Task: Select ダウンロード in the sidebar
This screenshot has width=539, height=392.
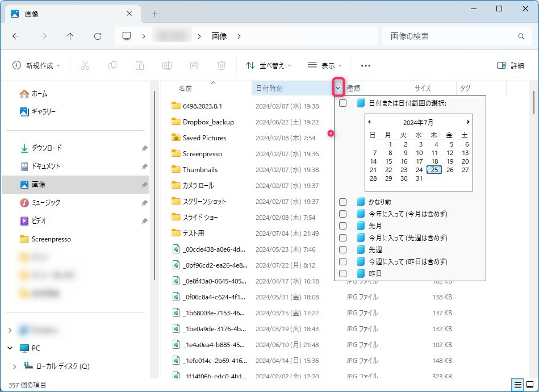Action: coord(47,148)
